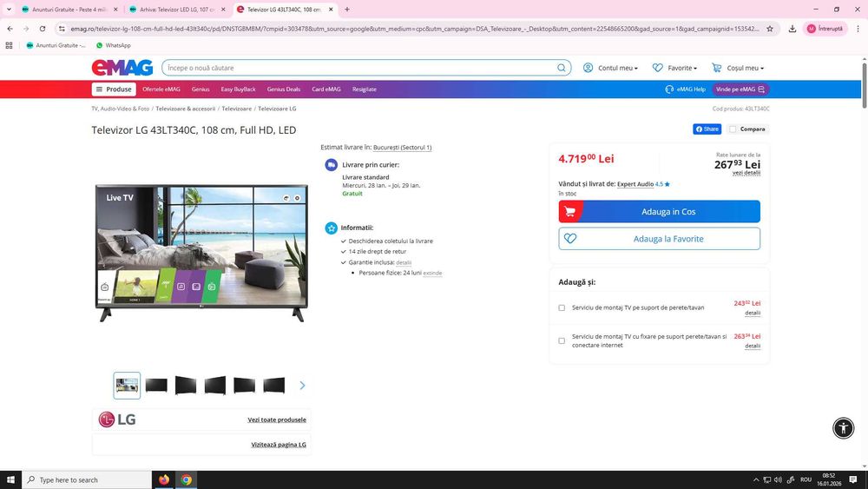Open Ofertele eMAG menu item

[x=161, y=89]
